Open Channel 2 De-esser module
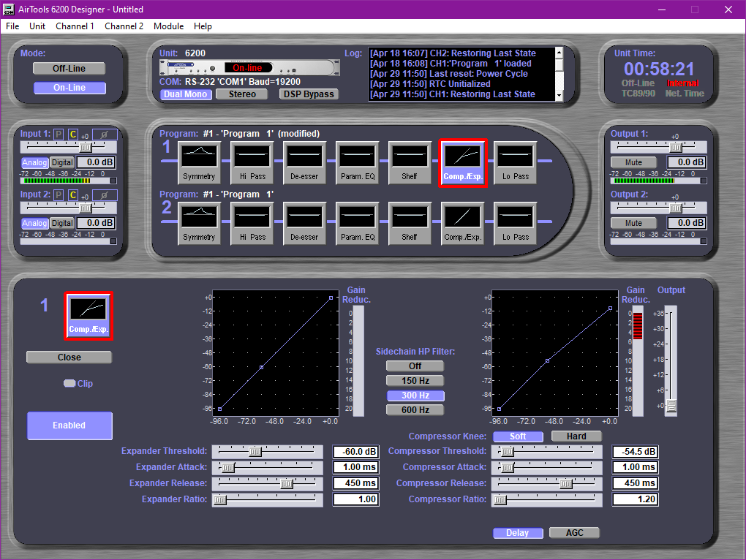The height and width of the screenshot is (560, 746). 304,224
